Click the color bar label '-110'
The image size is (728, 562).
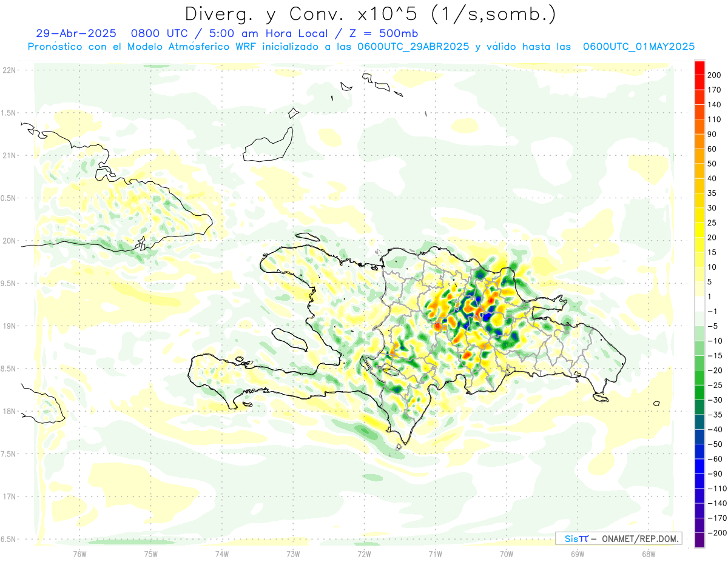tap(718, 489)
